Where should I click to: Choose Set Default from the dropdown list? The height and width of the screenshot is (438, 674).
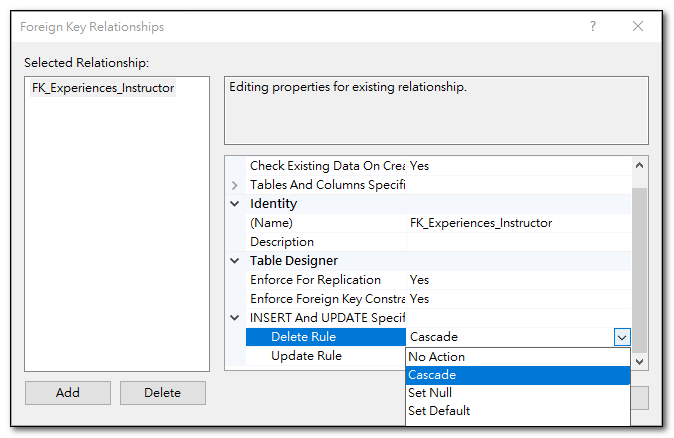click(518, 411)
